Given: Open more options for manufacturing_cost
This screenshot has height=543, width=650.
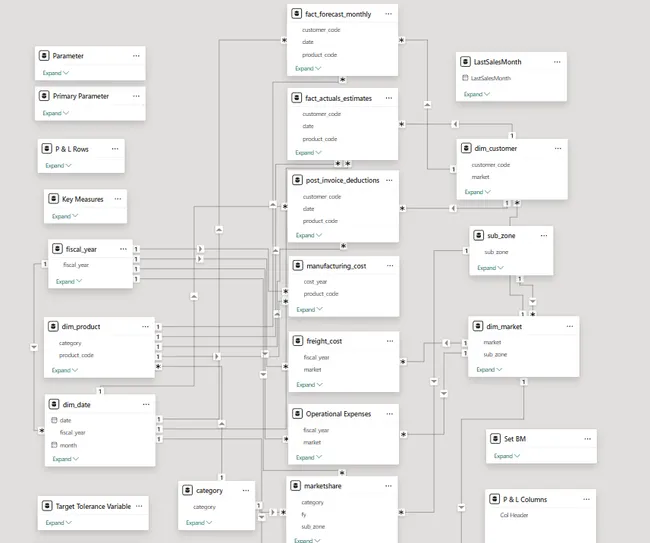Looking at the screenshot, I should tap(390, 266).
